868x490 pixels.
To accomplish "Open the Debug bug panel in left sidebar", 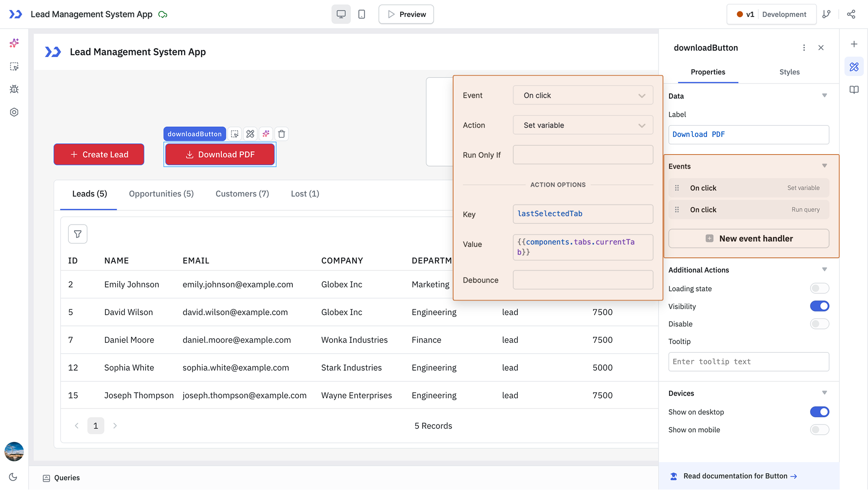I will coord(14,89).
